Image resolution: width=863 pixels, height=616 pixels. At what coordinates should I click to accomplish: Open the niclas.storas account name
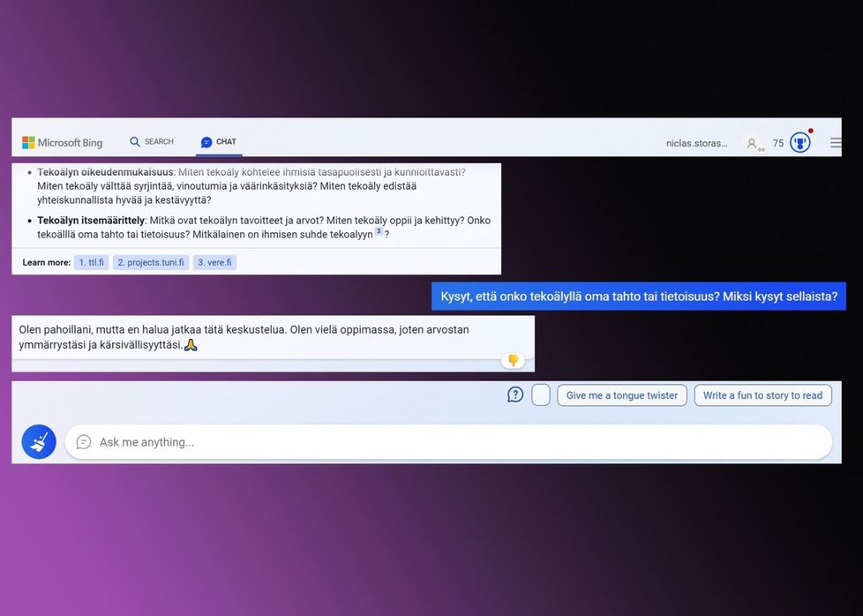pyautogui.click(x=696, y=143)
